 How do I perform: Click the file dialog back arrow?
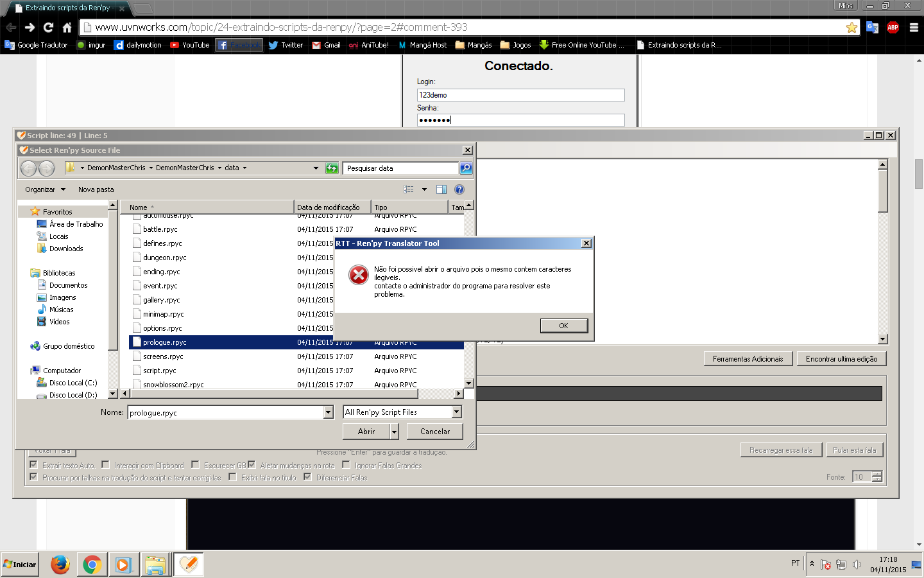[29, 168]
